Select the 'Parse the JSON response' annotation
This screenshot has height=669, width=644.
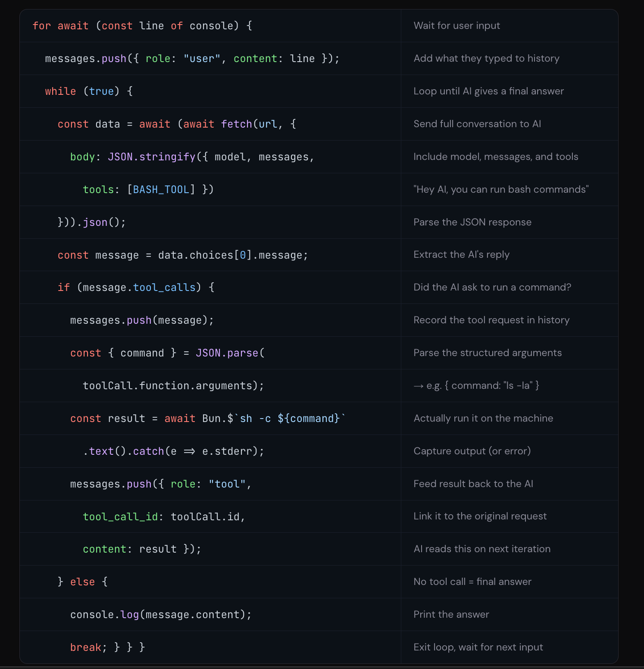coord(472,222)
